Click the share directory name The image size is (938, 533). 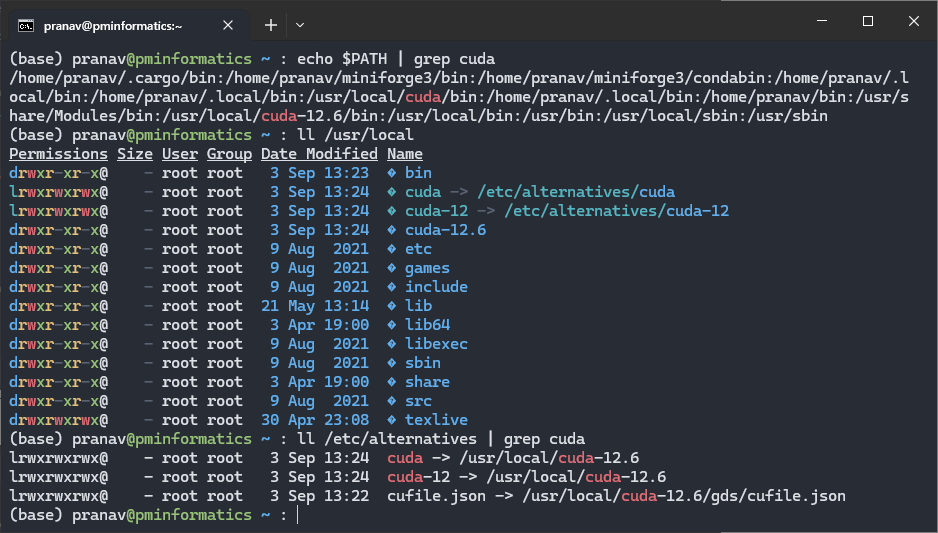[x=427, y=382]
